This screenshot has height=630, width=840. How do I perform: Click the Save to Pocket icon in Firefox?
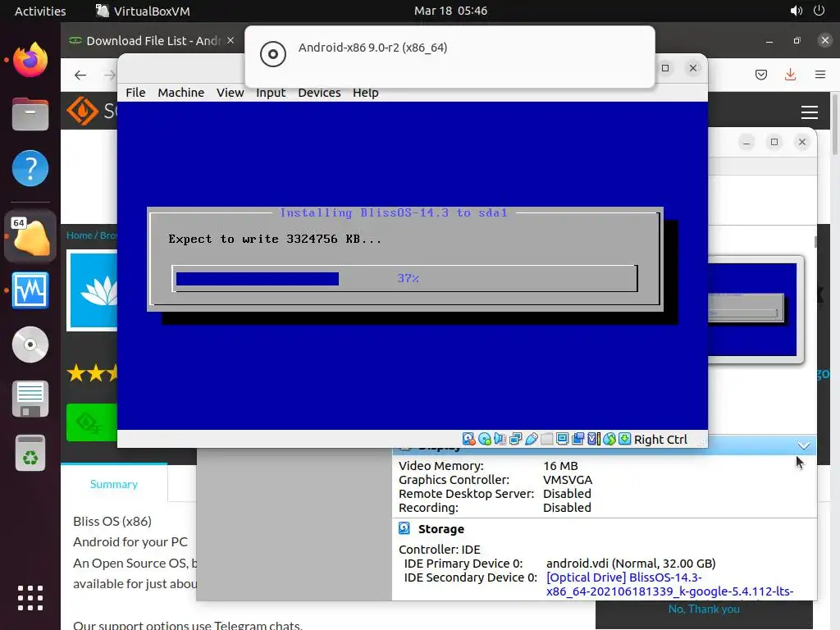pyautogui.click(x=761, y=75)
